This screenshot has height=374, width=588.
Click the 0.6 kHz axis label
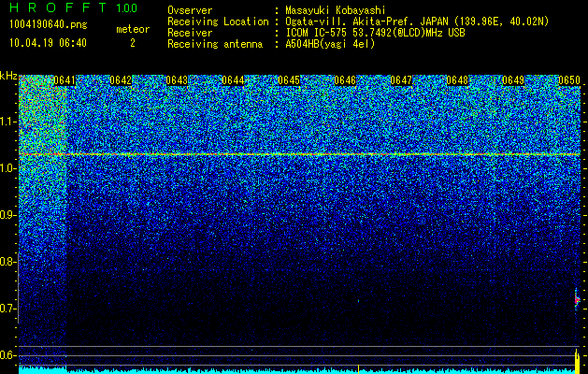click(7, 355)
